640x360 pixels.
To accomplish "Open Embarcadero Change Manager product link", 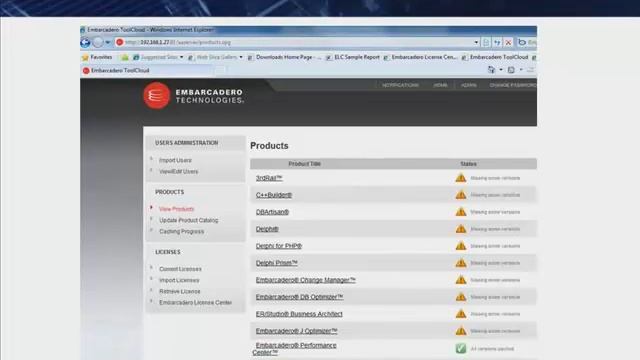I will [x=306, y=280].
